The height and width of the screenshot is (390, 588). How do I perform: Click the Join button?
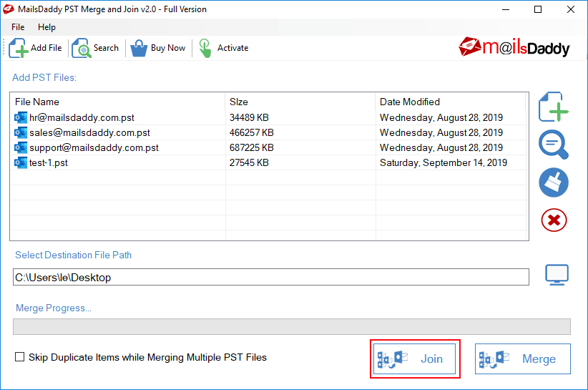[414, 359]
